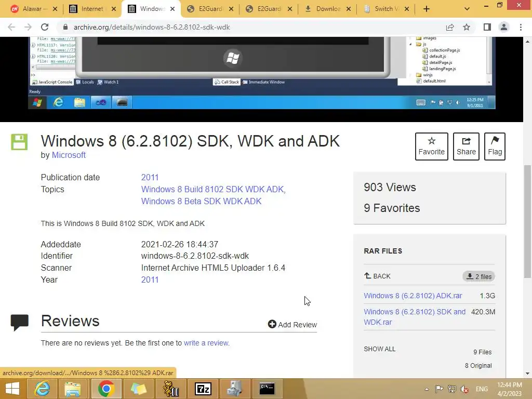
Task: Click SHOW ALL files
Action: 380,349
